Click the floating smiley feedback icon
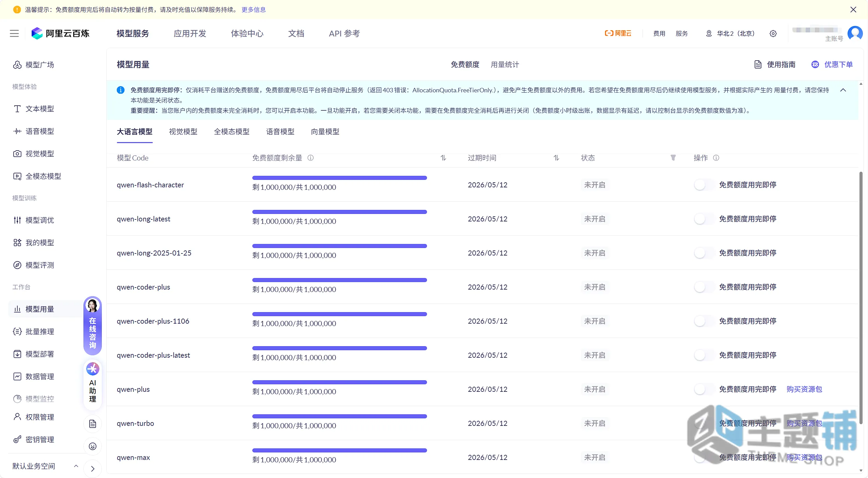The image size is (868, 478). pyautogui.click(x=93, y=446)
